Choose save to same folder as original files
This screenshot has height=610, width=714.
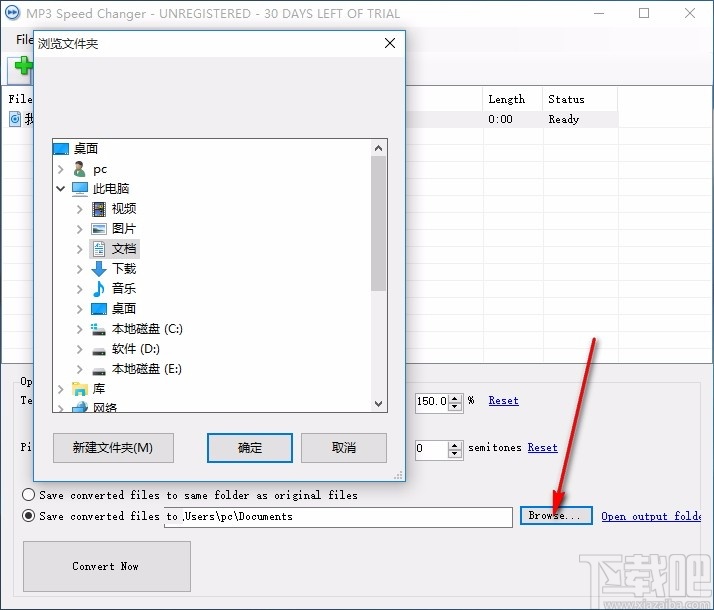(x=28, y=494)
